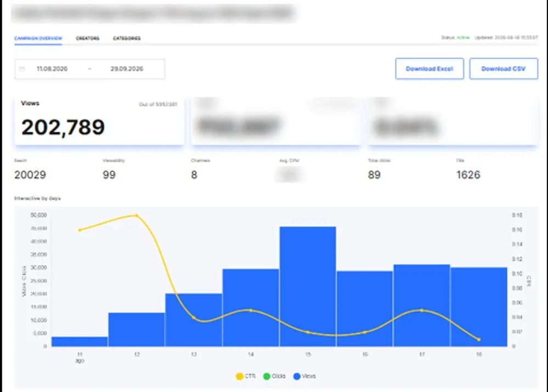
Task: Click the 'Interactive by days' chart heading
Action: [x=37, y=198]
